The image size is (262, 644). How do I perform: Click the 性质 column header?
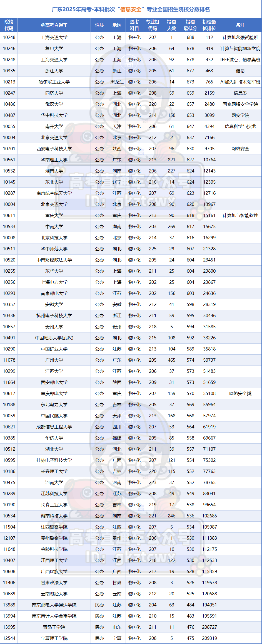point(99,25)
